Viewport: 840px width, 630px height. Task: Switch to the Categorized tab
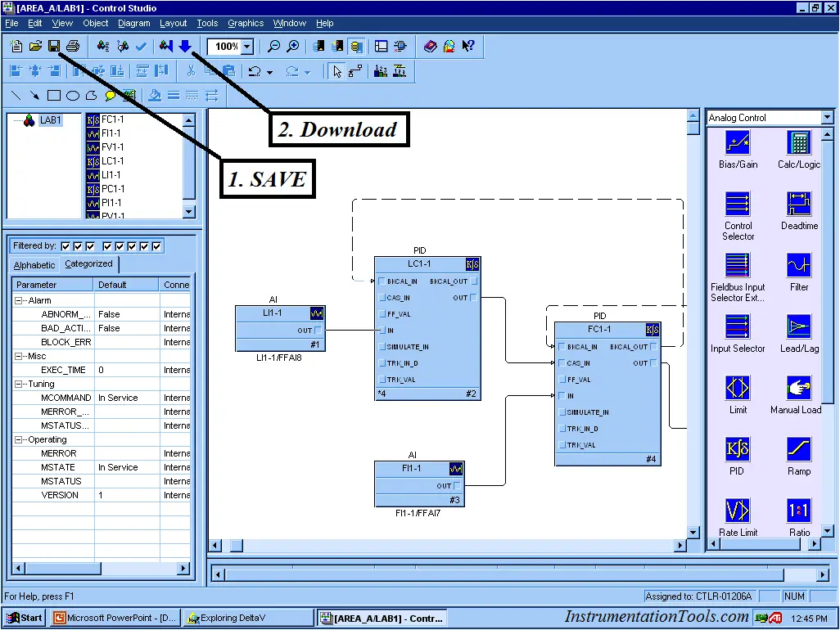pos(89,264)
